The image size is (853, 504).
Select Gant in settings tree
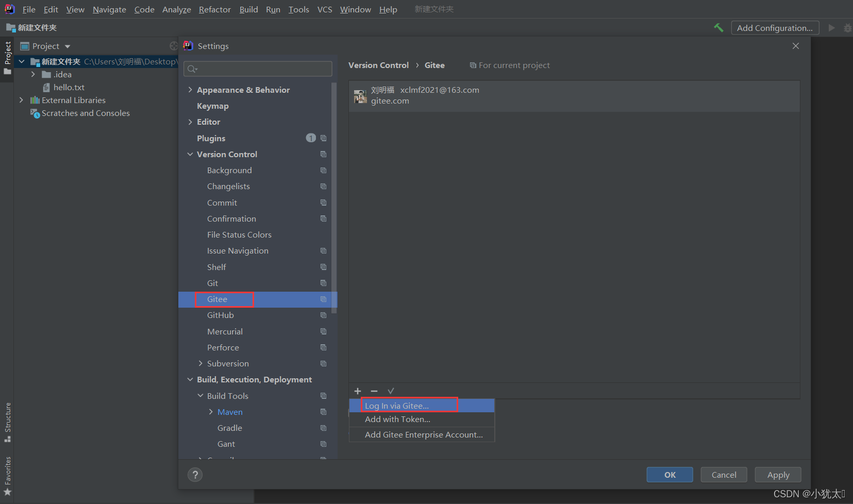pyautogui.click(x=226, y=444)
